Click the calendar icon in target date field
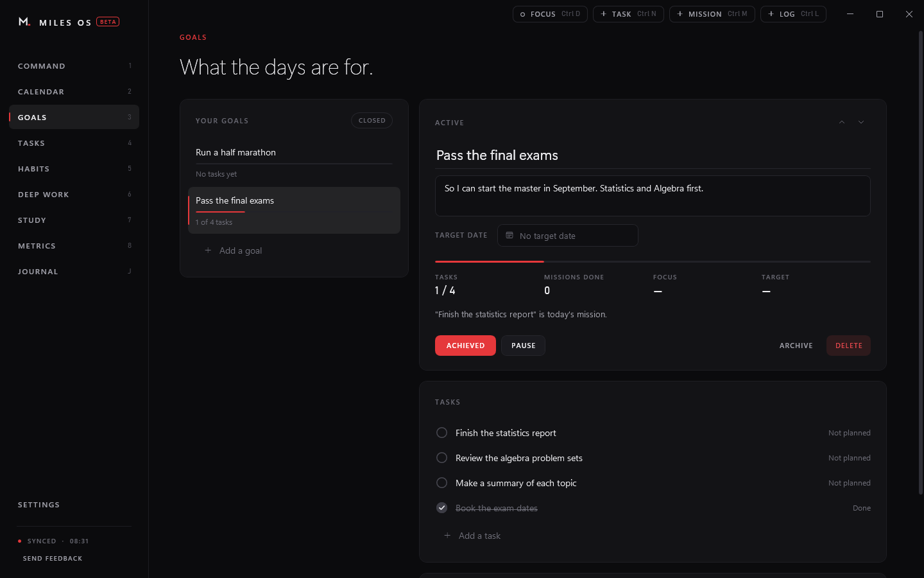The image size is (924, 578). tap(509, 236)
